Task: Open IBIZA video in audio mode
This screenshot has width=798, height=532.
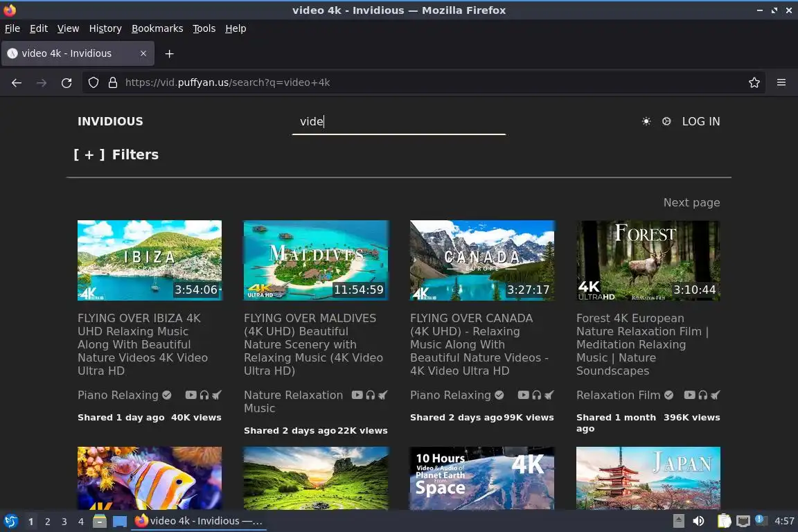Action: tap(204, 395)
